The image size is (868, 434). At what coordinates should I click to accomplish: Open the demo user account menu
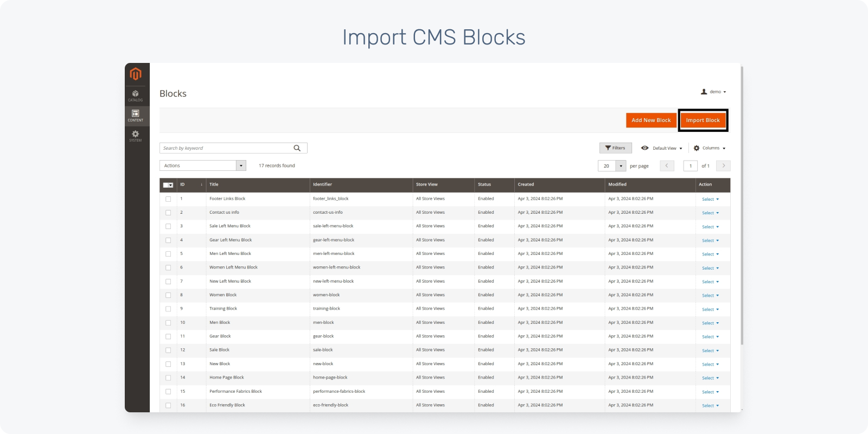click(713, 92)
